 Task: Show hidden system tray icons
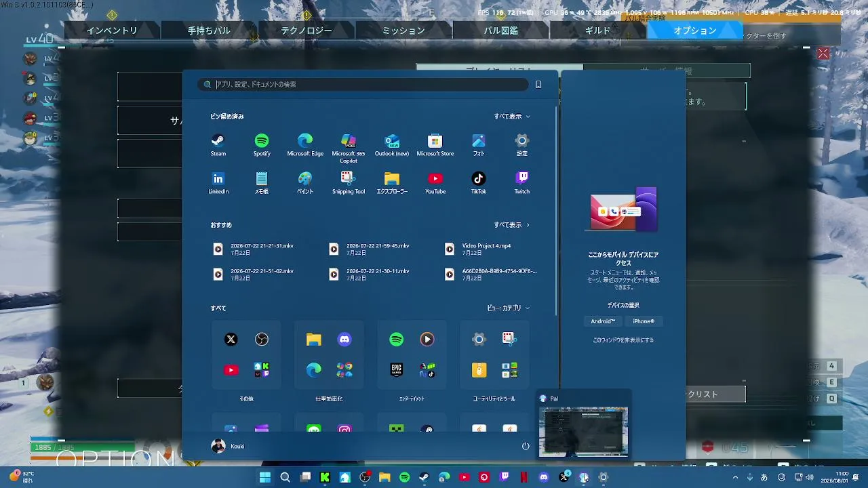point(735,477)
